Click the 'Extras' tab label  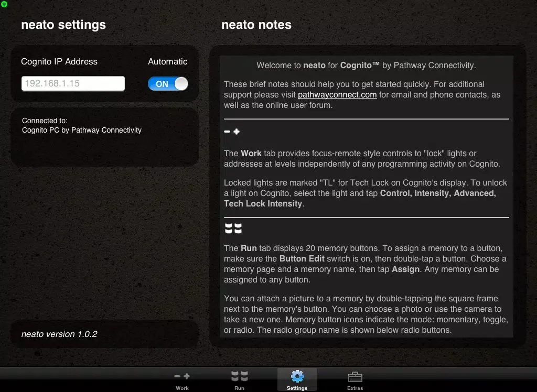click(x=355, y=388)
